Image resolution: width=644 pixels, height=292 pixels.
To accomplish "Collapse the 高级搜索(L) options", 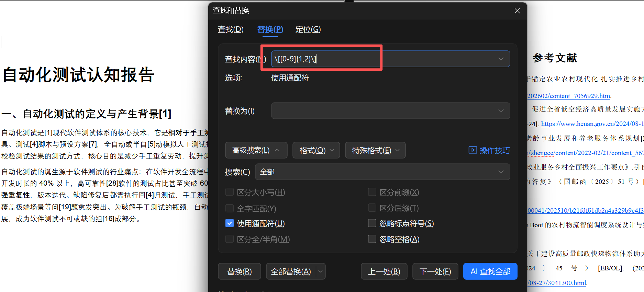I will [256, 150].
